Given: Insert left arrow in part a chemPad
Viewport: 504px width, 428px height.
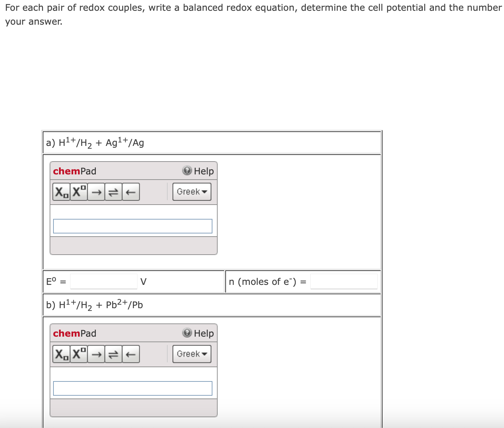Looking at the screenshot, I should (131, 192).
